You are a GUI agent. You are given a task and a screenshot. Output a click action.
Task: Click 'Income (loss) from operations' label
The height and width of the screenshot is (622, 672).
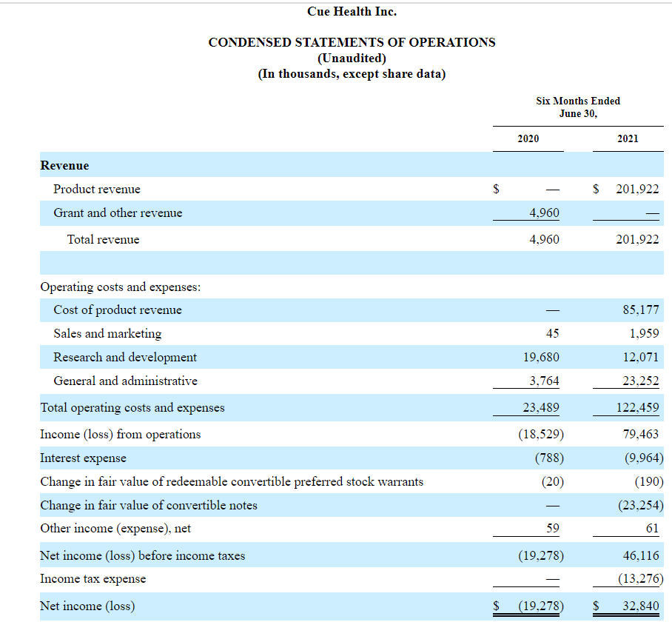(121, 435)
